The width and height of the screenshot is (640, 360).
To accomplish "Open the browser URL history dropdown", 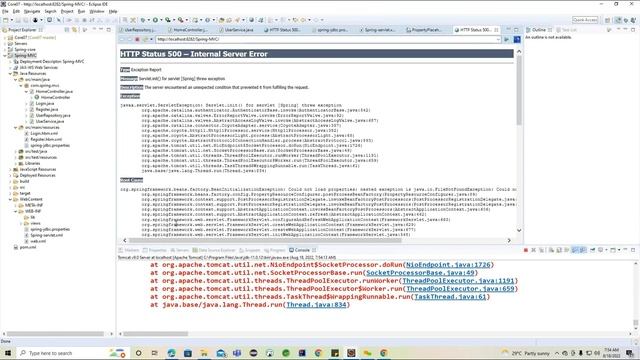I will [498, 39].
